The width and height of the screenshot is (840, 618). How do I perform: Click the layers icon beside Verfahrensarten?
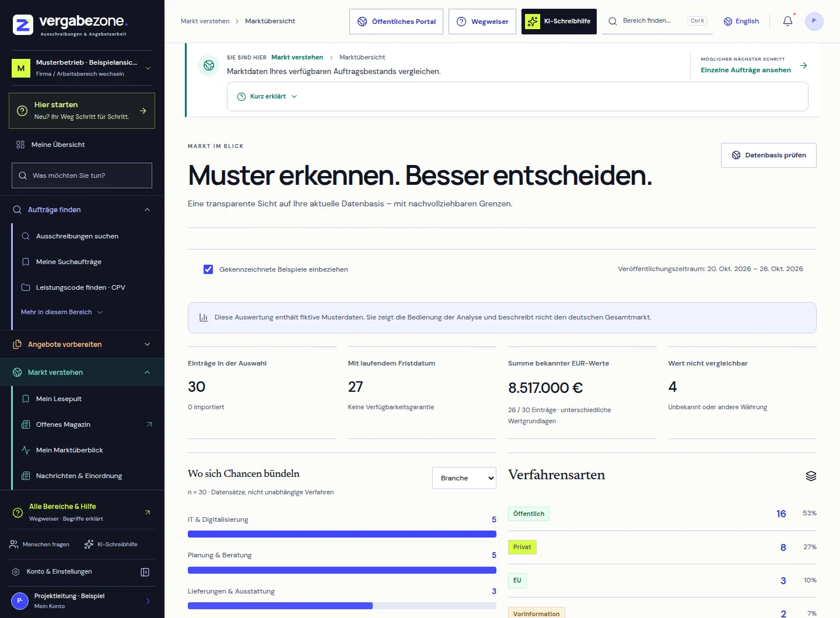811,476
